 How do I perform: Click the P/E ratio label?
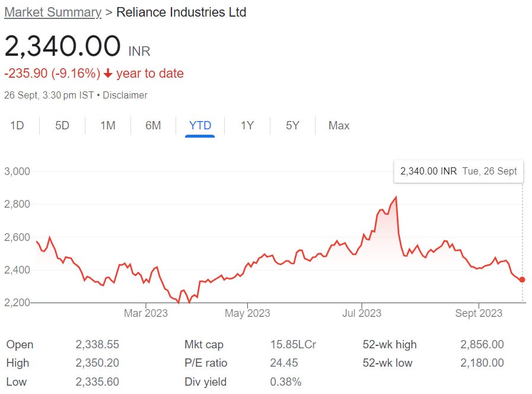206,363
